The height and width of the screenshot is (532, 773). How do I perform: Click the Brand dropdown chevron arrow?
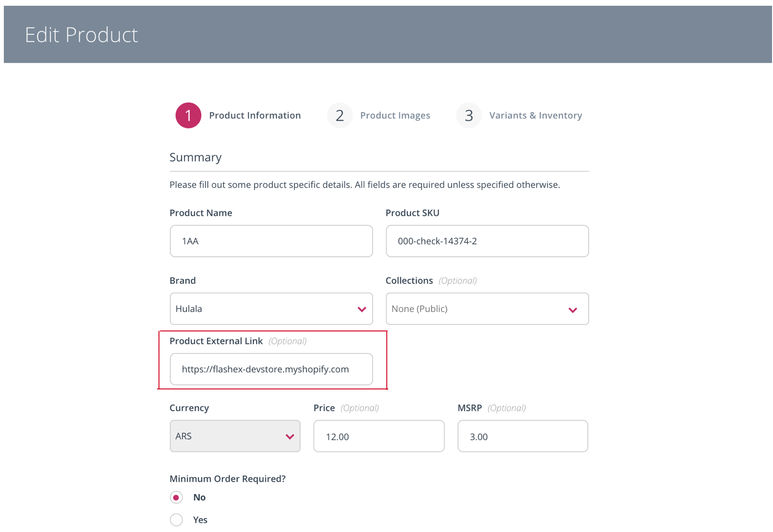(362, 310)
